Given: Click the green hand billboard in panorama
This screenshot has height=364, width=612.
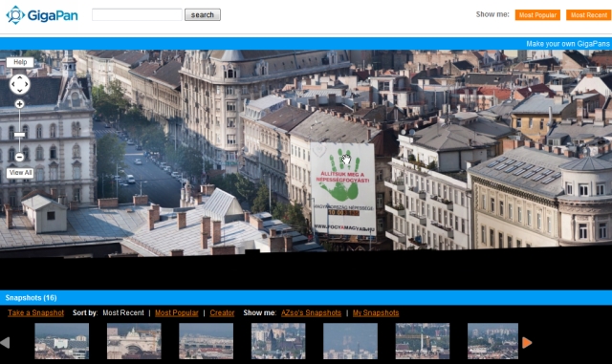Looking at the screenshot, I should click(x=343, y=188).
